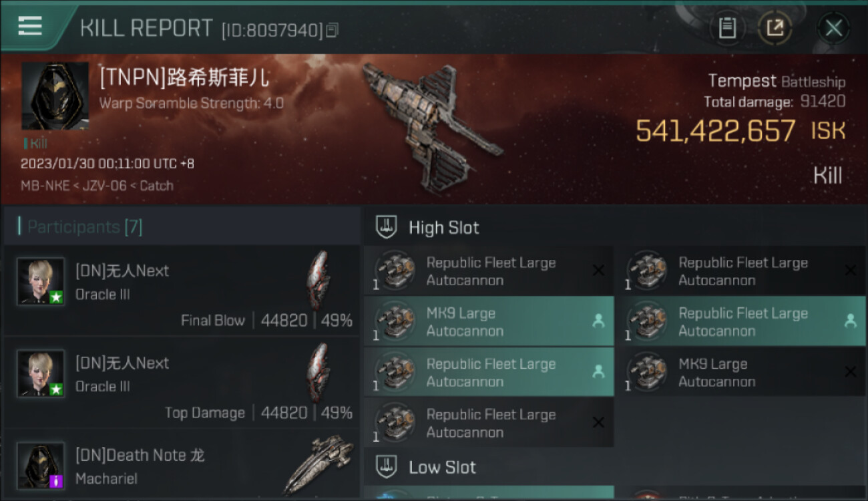Image resolution: width=868 pixels, height=501 pixels.
Task: Select the Top Damage participant row
Action: pos(182,383)
